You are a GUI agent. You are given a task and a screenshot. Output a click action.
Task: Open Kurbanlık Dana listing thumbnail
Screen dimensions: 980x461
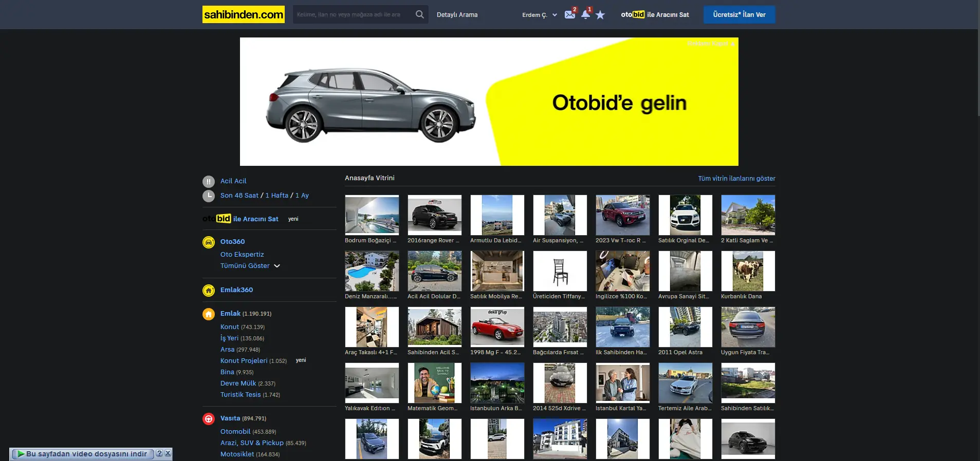(748, 271)
